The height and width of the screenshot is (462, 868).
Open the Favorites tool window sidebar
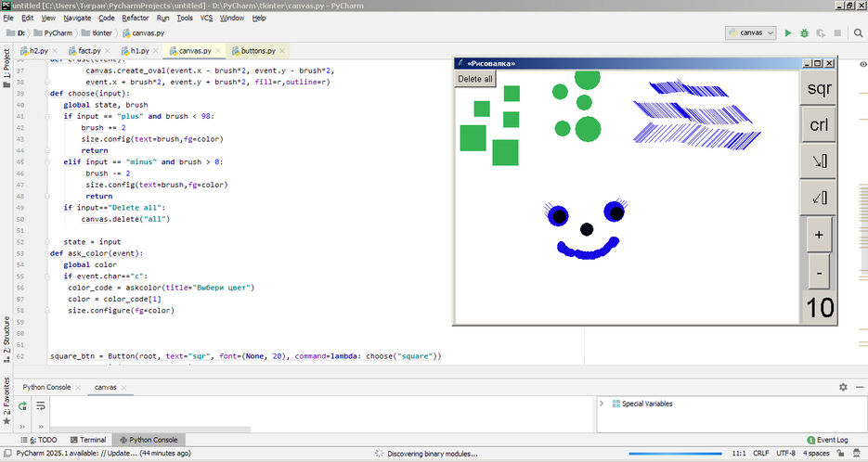tap(6, 401)
